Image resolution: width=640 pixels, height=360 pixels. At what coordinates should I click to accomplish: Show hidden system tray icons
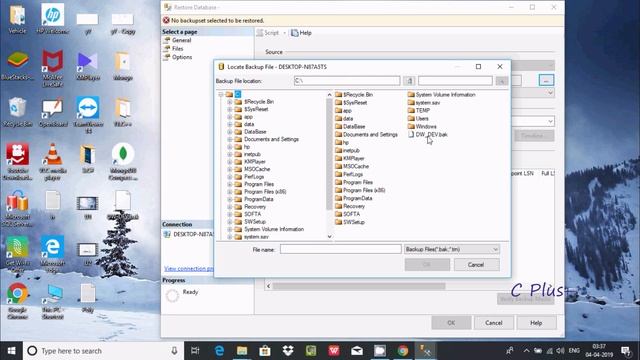click(526, 351)
